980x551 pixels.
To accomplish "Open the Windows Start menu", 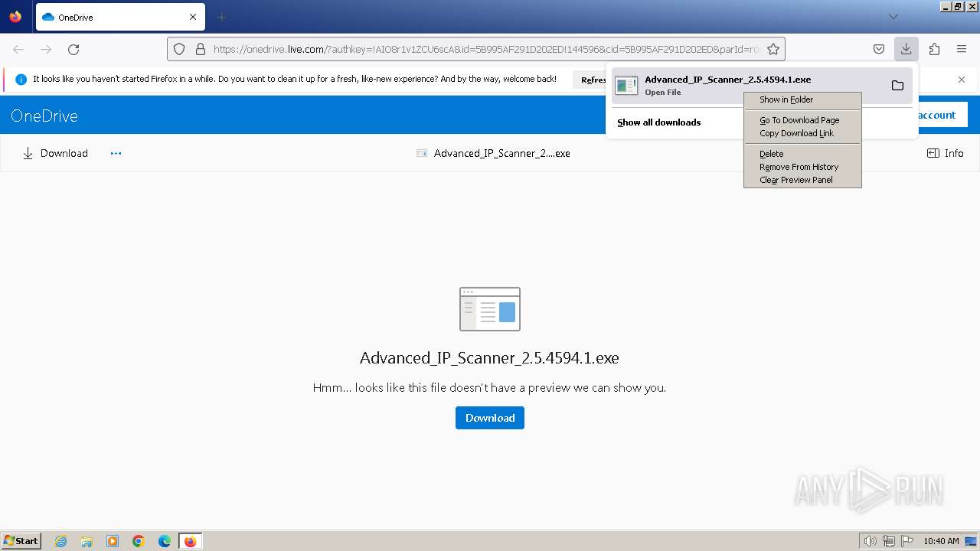I will pos(21,541).
